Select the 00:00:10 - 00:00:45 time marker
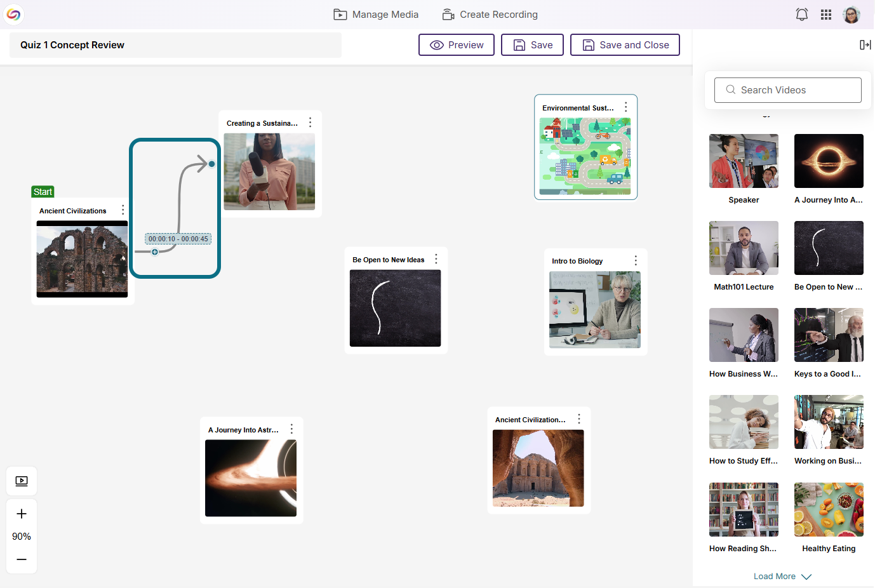 [x=178, y=239]
